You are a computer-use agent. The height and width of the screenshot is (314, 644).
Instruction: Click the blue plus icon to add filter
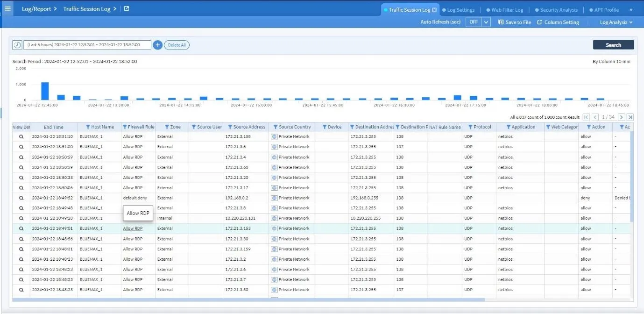(x=157, y=45)
